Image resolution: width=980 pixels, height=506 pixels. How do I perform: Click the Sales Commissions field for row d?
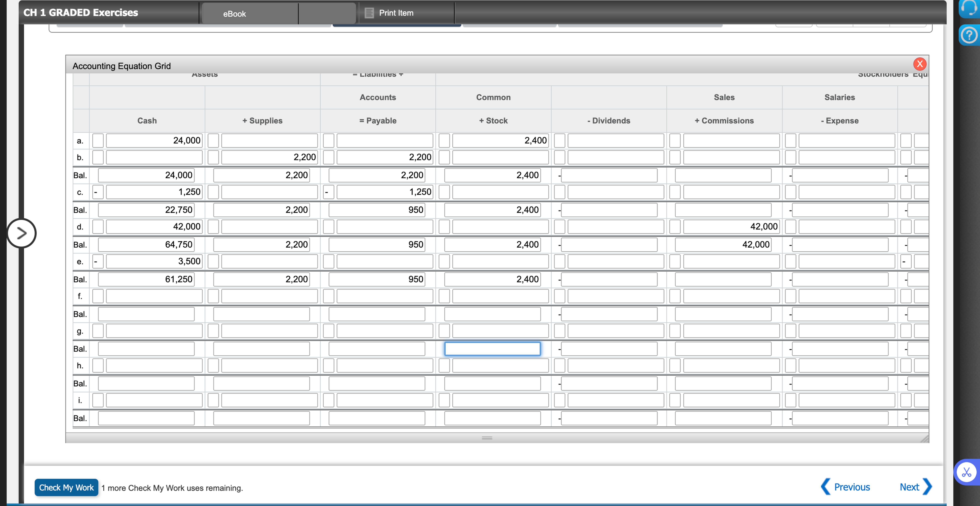731,227
